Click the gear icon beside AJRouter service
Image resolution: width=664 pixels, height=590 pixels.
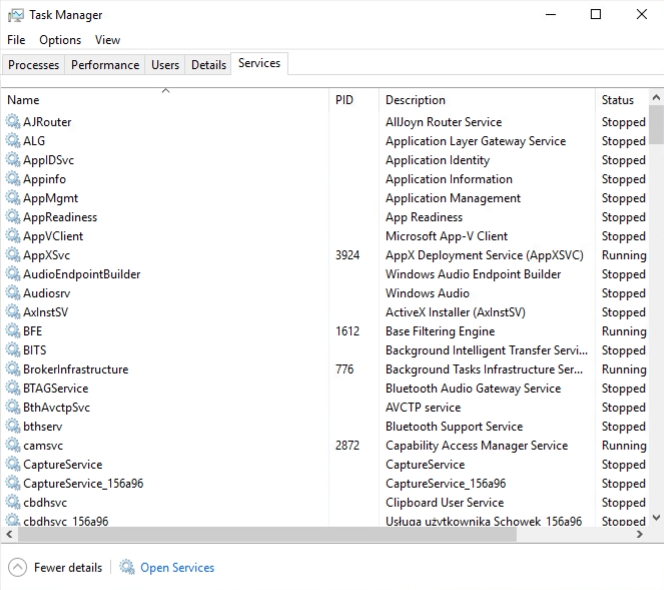click(13, 122)
